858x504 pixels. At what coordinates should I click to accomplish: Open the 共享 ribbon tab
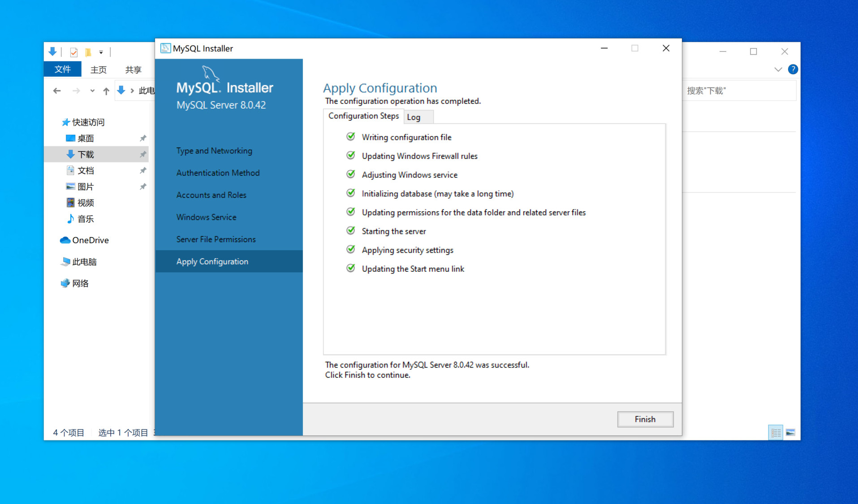click(x=133, y=69)
